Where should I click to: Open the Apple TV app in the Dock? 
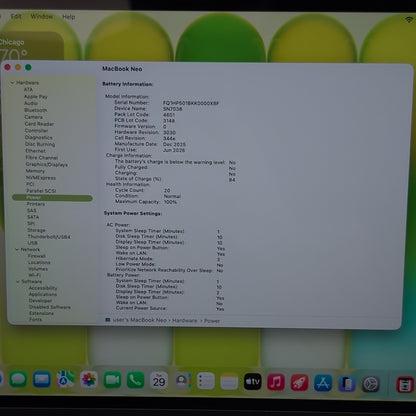click(x=252, y=382)
